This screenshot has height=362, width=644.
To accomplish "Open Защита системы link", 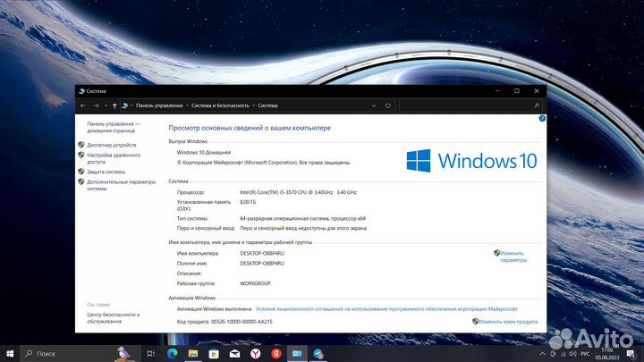I will (x=106, y=172).
